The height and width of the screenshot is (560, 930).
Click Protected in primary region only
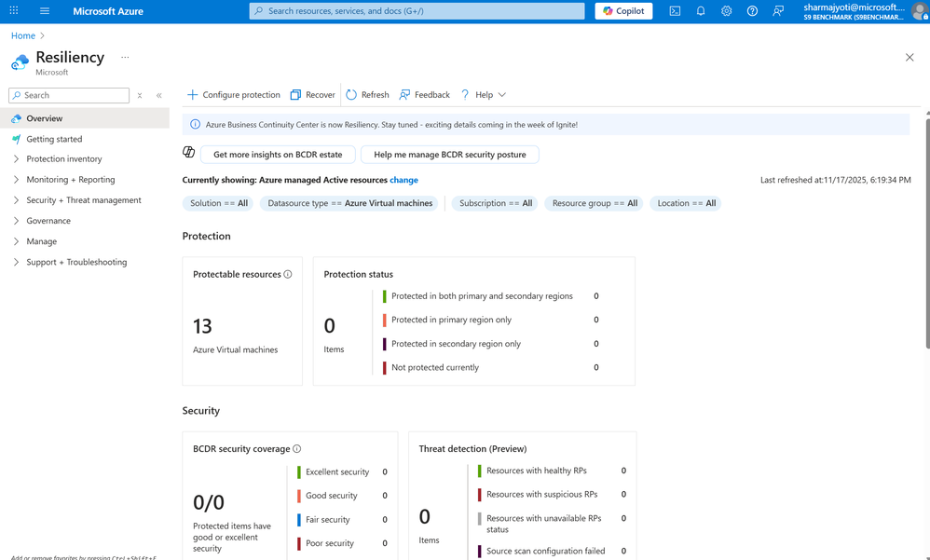451,320
